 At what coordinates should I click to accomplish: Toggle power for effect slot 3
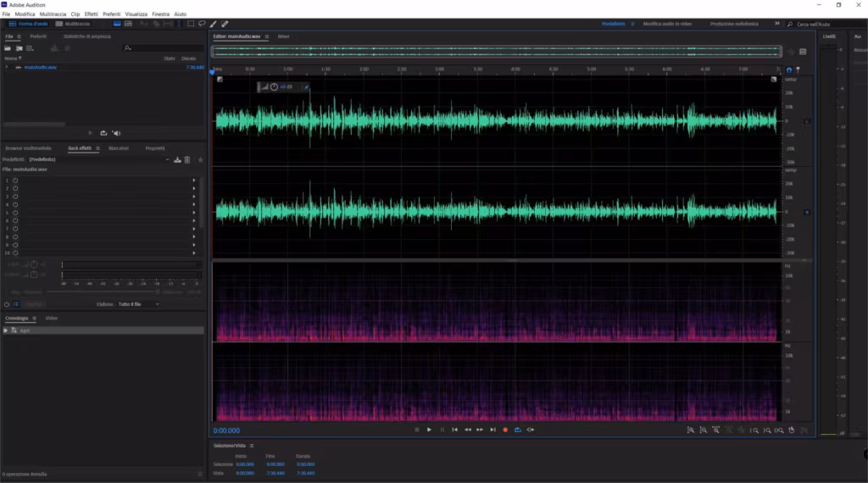15,197
